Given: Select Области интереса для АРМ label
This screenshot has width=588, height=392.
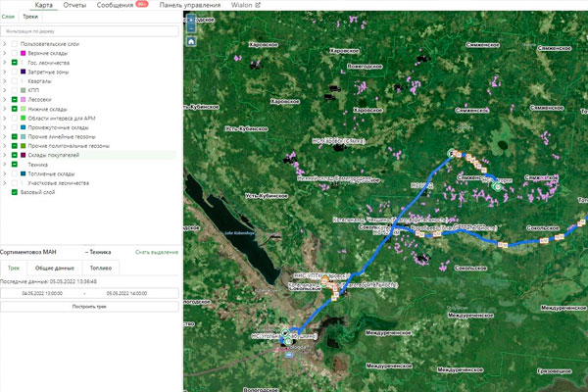Looking at the screenshot, I should 62,119.
